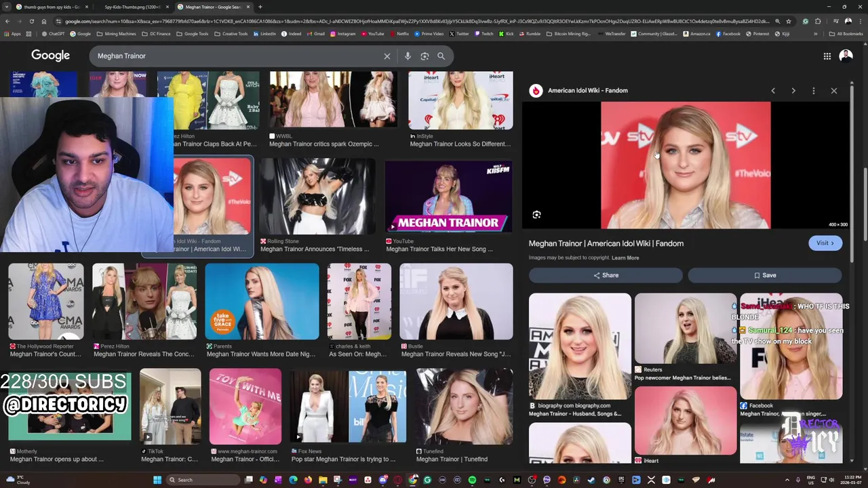The width and height of the screenshot is (868, 488).
Task: Open the All Bookmarks folder
Action: (846, 34)
